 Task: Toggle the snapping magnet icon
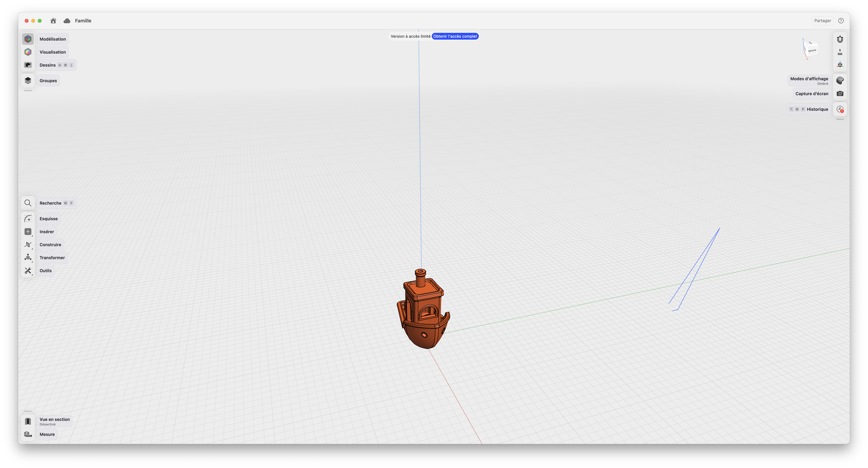coord(840,39)
